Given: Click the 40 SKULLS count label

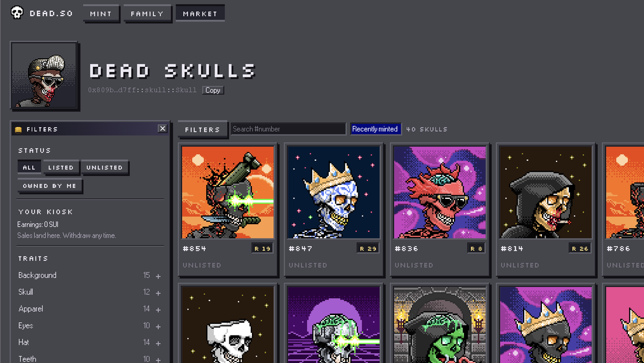Looking at the screenshot, I should pyautogui.click(x=426, y=129).
